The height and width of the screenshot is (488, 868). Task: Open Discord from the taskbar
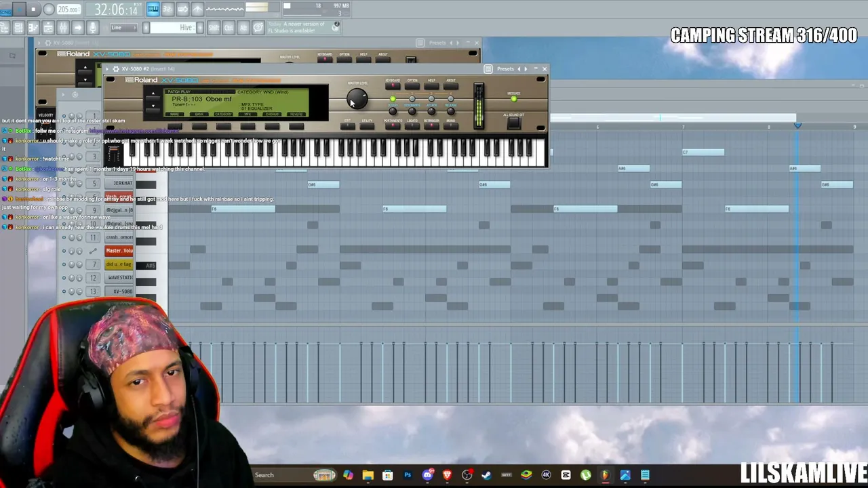point(427,475)
